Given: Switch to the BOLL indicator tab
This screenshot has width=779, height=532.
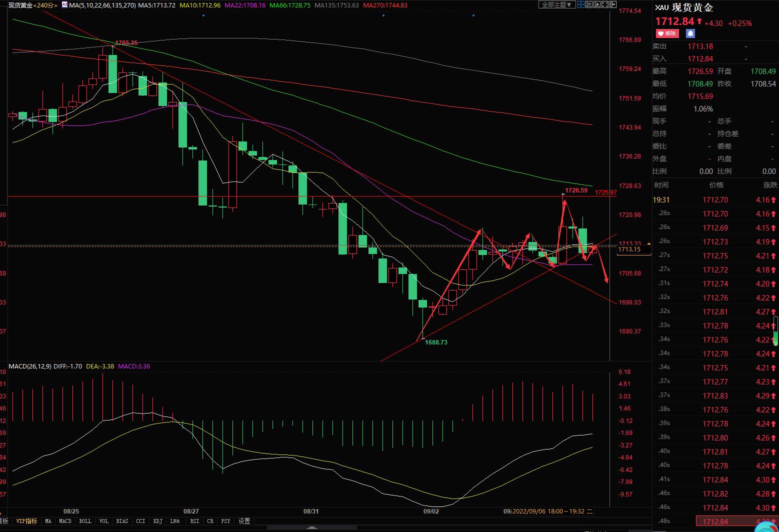Looking at the screenshot, I should coord(85,521).
